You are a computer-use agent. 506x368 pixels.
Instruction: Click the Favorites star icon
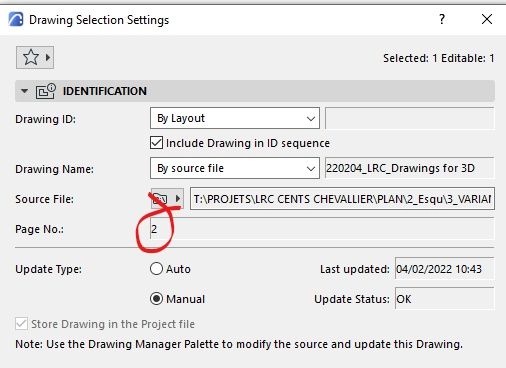point(31,57)
